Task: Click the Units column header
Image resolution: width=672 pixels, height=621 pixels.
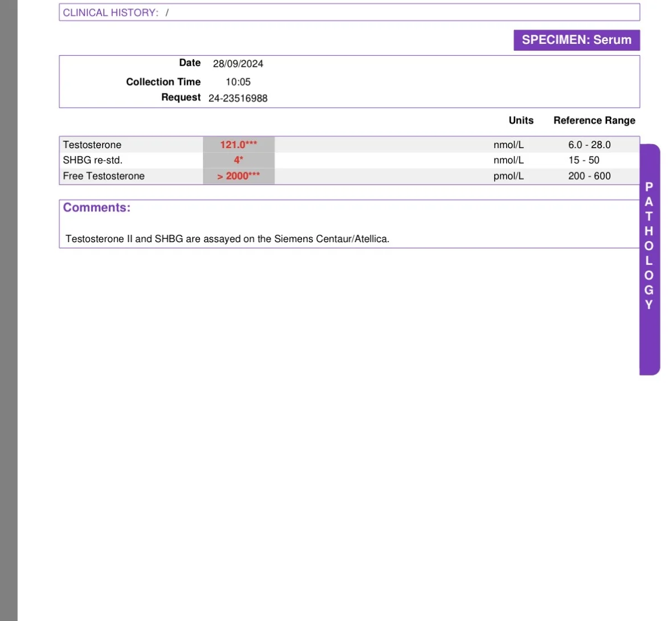Action: tap(521, 120)
